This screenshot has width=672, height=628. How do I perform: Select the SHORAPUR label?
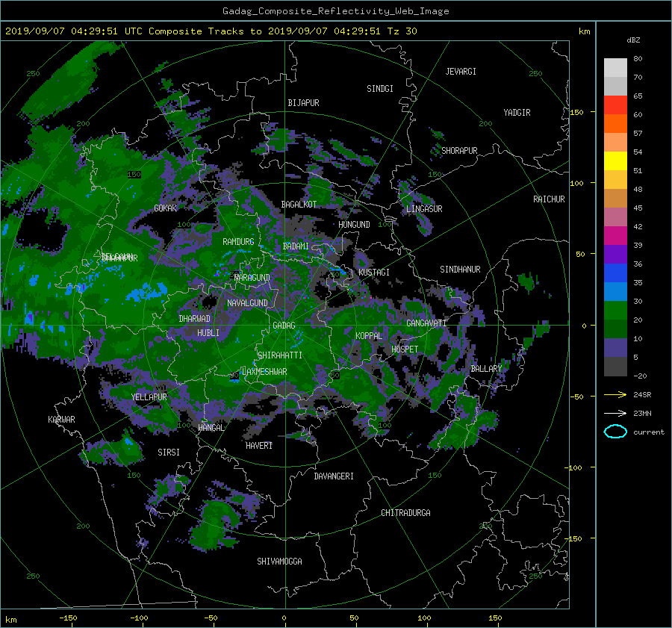(459, 151)
